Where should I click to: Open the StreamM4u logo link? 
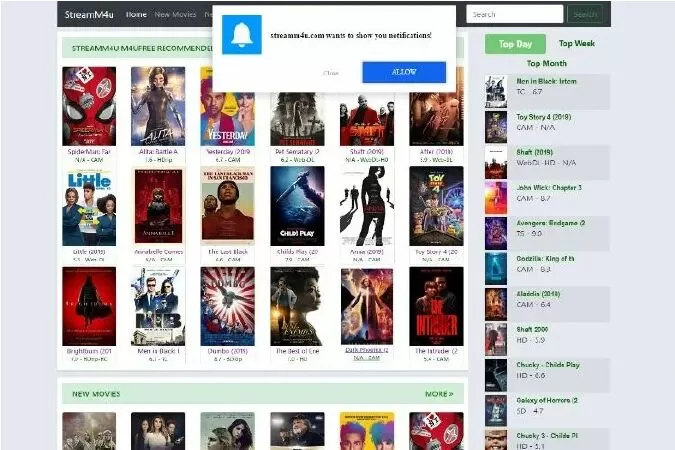pyautogui.click(x=89, y=14)
